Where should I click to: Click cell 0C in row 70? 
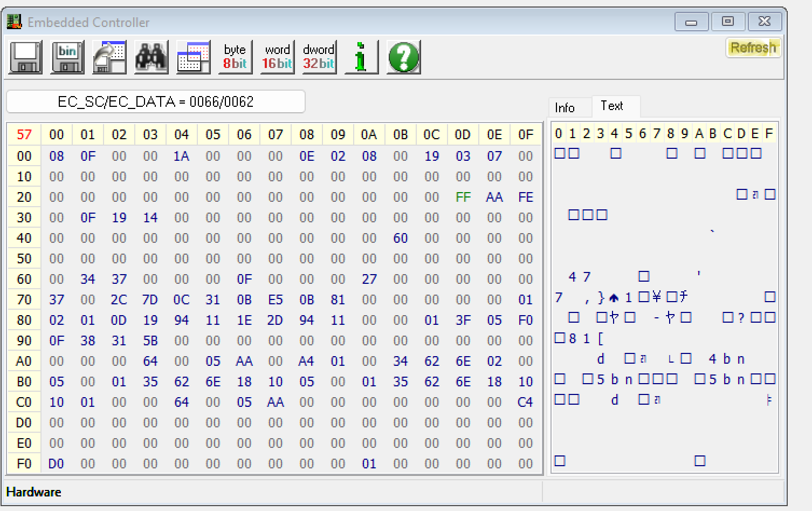[182, 299]
